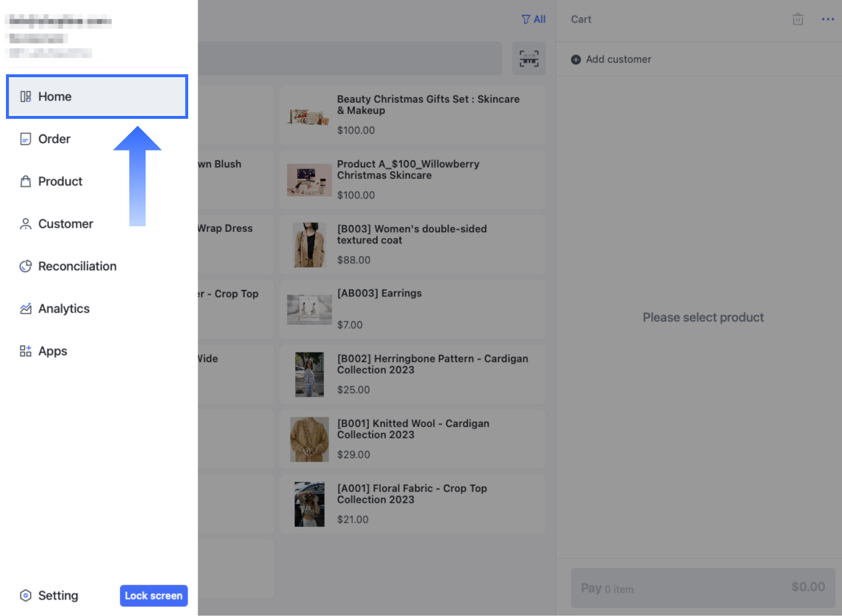Click the Home dashboard icon

point(25,97)
